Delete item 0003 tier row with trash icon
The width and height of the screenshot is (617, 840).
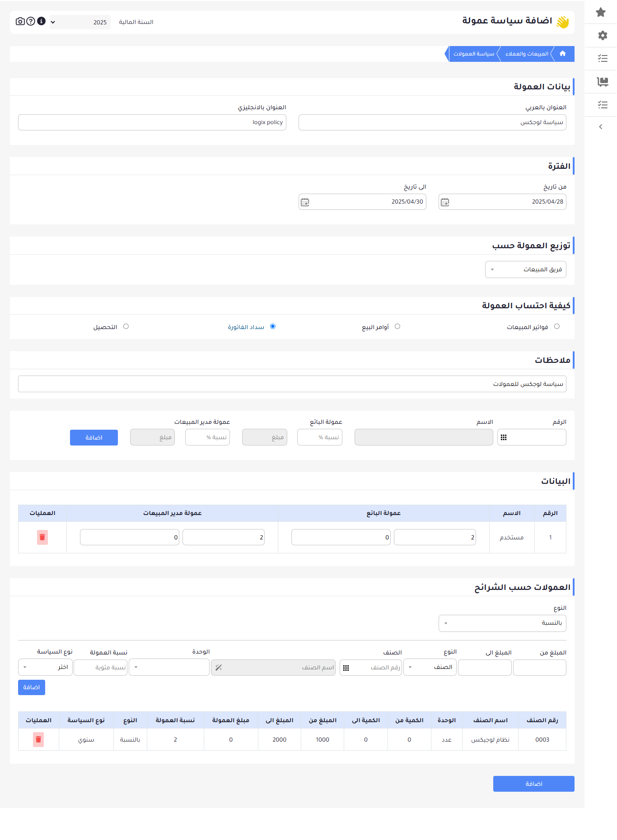[x=38, y=739]
